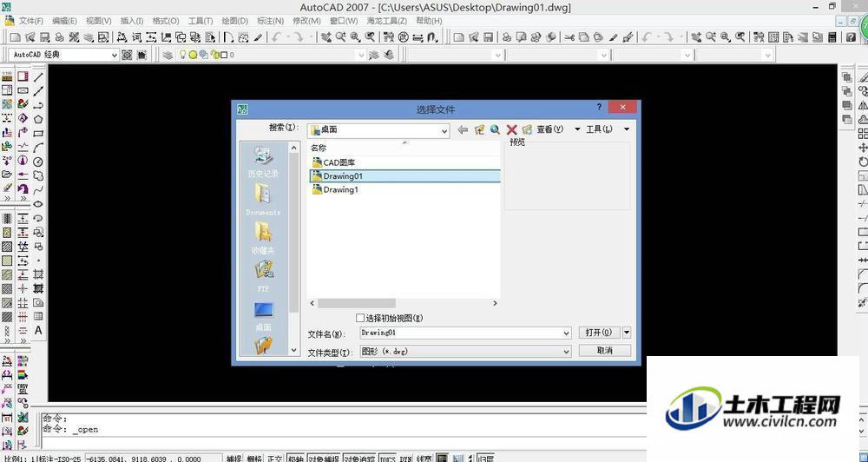Click the Paste clipboard icon
Viewport: 868px width, 462px height.
tap(598, 37)
